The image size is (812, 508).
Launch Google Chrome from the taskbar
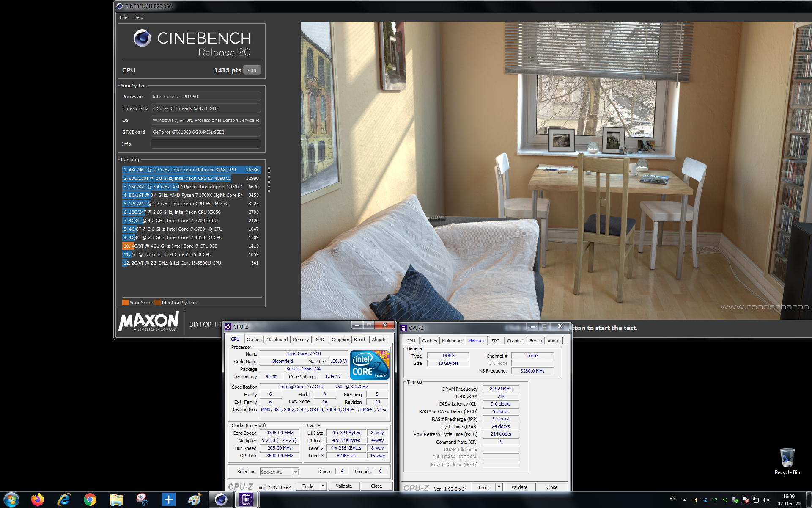[x=90, y=500]
